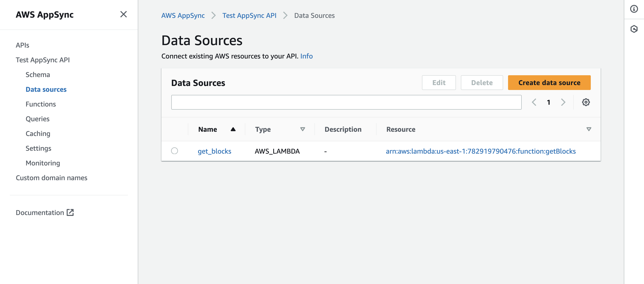The height and width of the screenshot is (284, 644).
Task: Follow the AWS AppSync breadcrumb link
Action: point(183,15)
